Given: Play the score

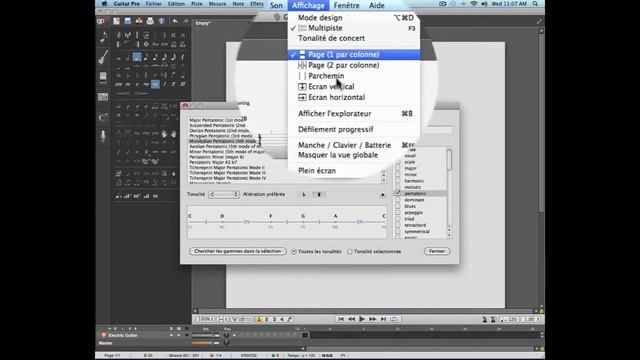Looking at the screenshot, I should (362, 319).
